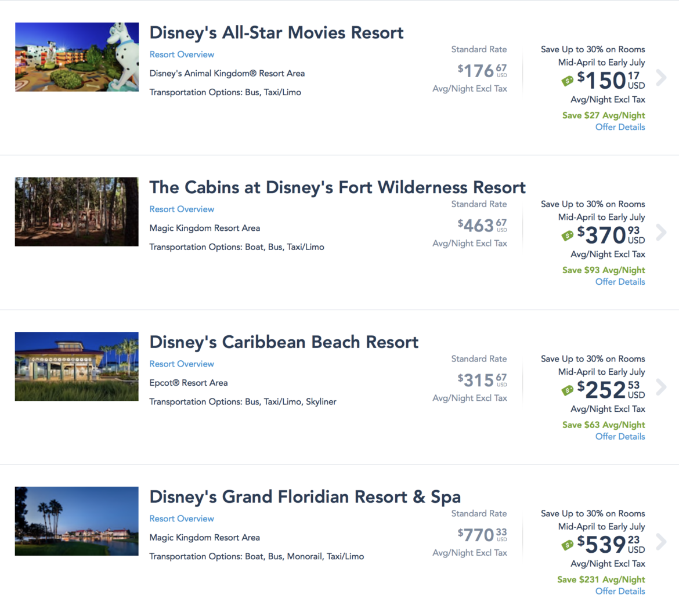View Offer Details for Grand Floridian offer
The image size is (679, 616).
[x=620, y=591]
